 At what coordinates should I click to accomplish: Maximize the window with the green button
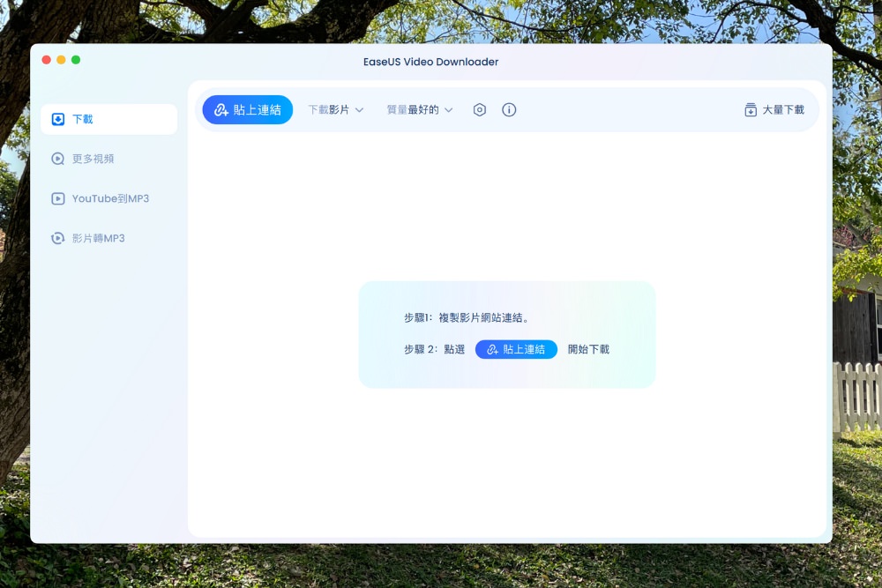[76, 60]
